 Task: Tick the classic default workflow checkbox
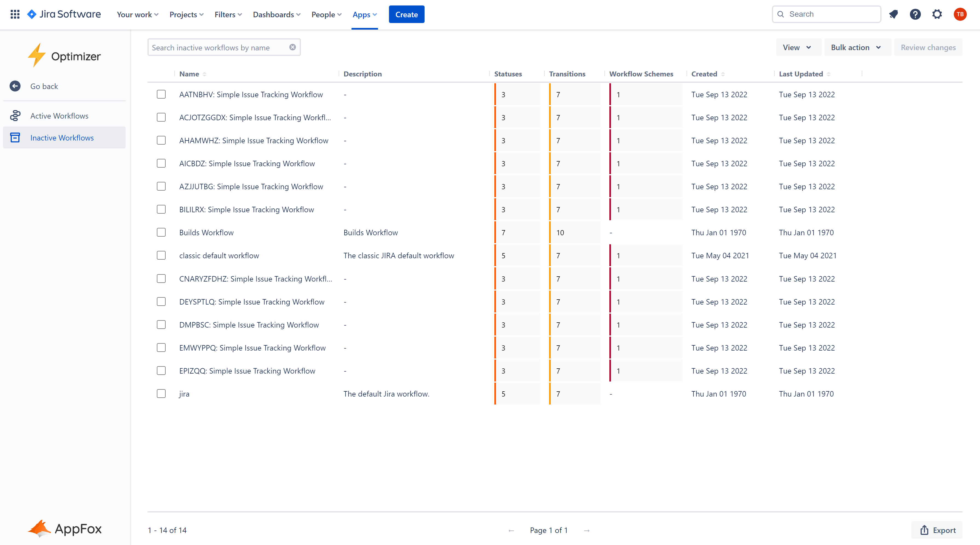click(x=161, y=255)
